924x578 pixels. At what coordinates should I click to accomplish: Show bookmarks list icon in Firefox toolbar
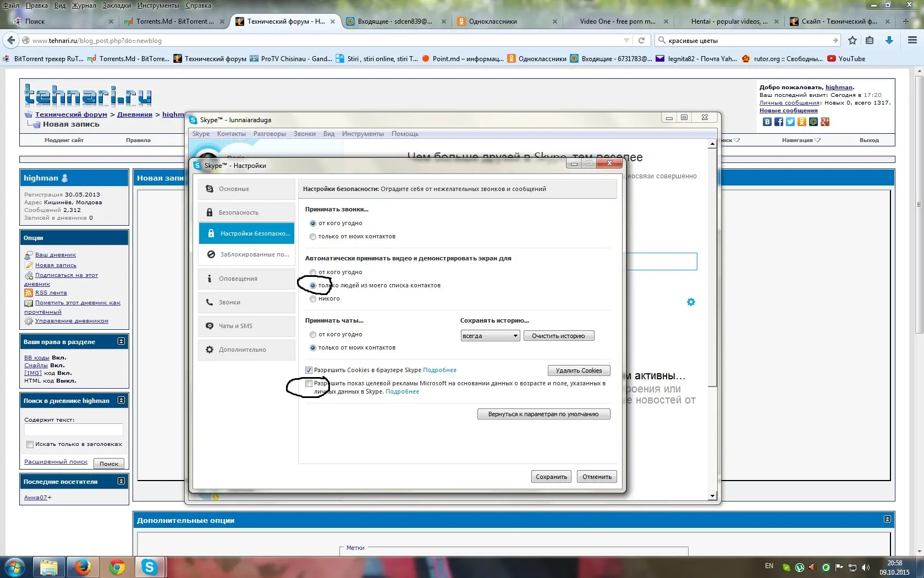[870, 40]
